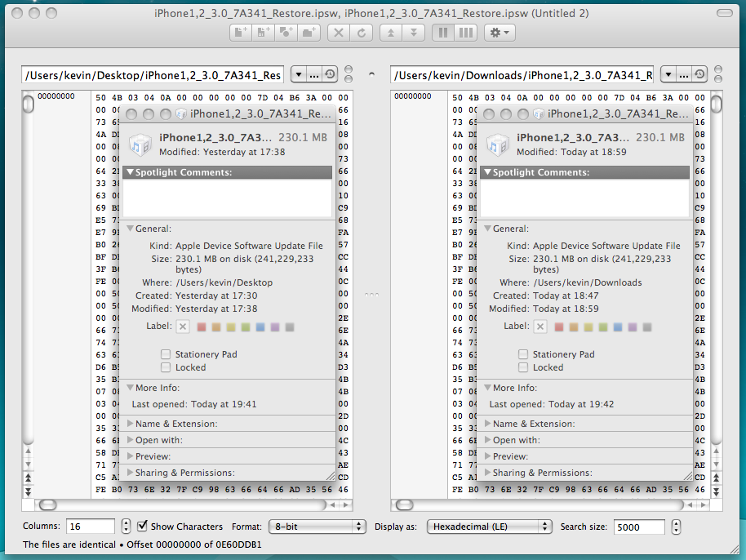Image resolution: width=746 pixels, height=560 pixels.
Task: Collapse More Info in Desktop file info window
Action: click(131, 388)
